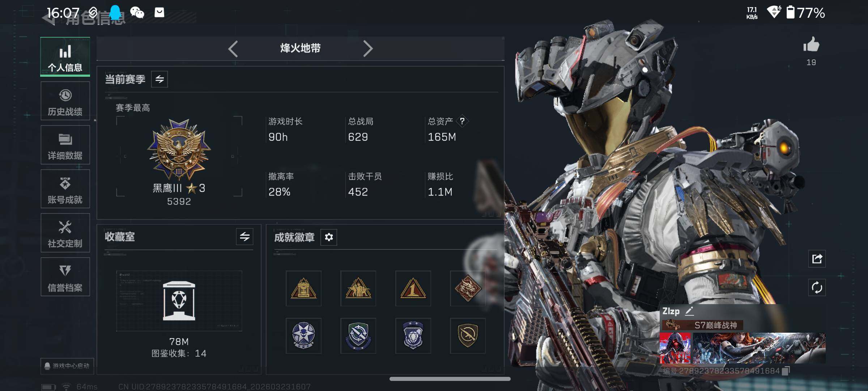This screenshot has height=391, width=868.
Task: Toggle the 收藏室 switch icon
Action: coord(244,237)
